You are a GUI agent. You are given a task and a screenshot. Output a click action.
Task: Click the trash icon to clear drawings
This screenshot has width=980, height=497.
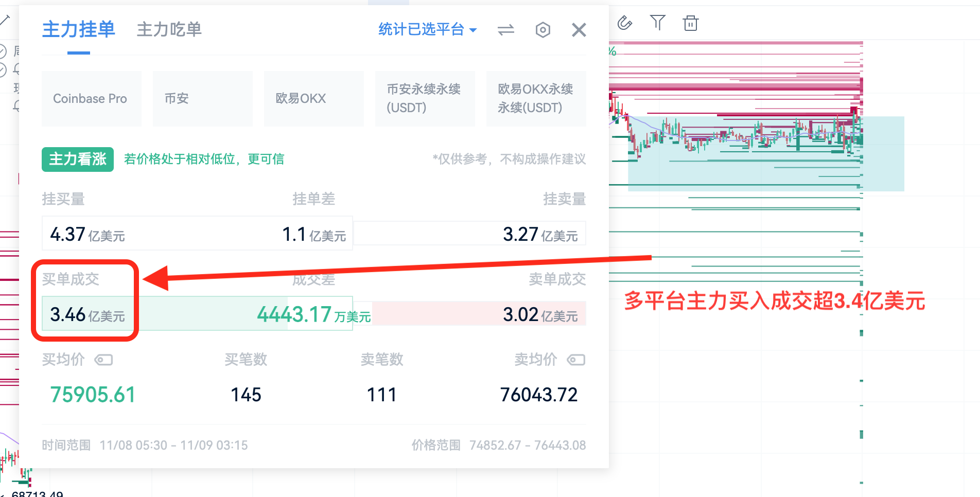690,23
